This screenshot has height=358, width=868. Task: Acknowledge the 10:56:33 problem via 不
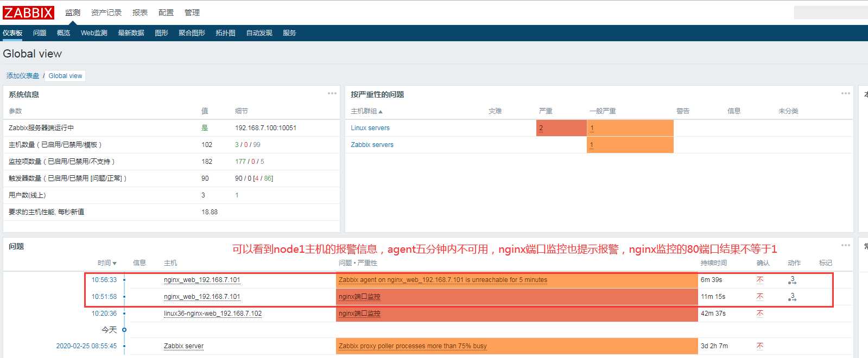pos(760,280)
